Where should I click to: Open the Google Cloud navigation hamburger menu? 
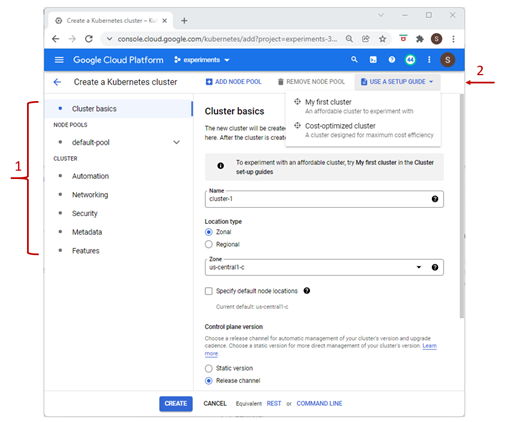coord(59,60)
